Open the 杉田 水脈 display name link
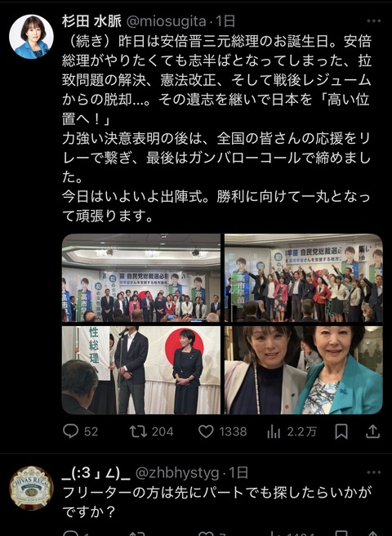 (91, 21)
